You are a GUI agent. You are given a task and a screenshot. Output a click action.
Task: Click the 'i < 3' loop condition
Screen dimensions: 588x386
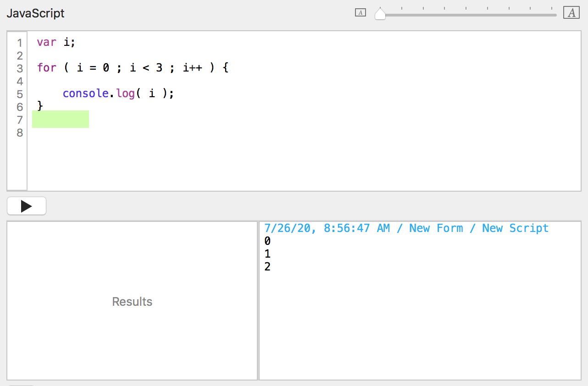(146, 68)
